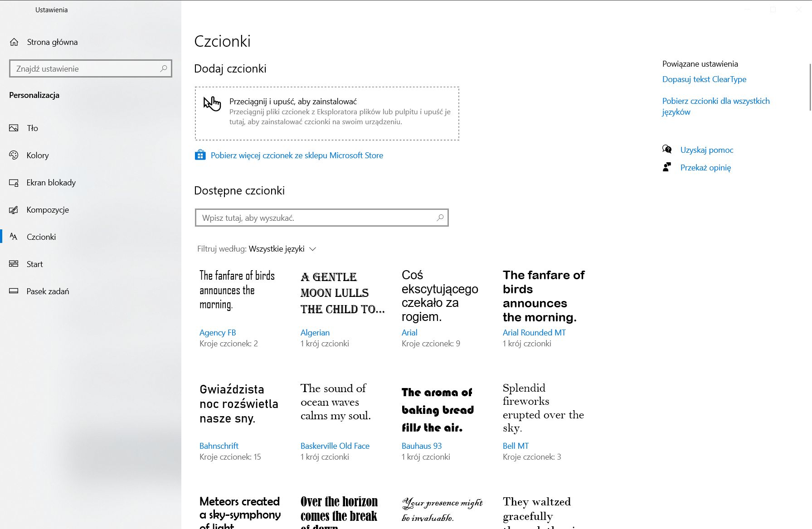View the Bahnschrift font details
Screen dimensions: 812x529
pos(219,446)
